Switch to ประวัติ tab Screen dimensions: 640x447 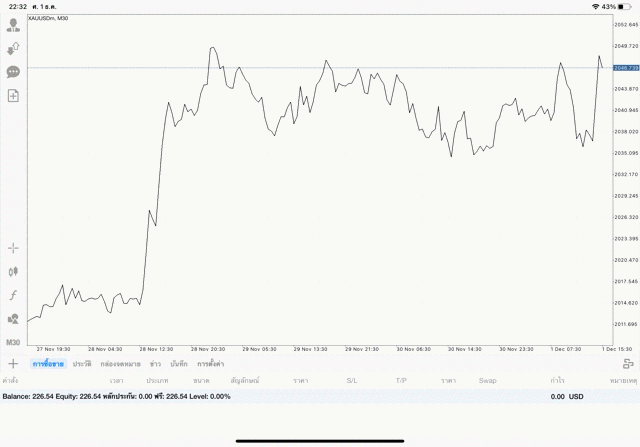(x=82, y=364)
